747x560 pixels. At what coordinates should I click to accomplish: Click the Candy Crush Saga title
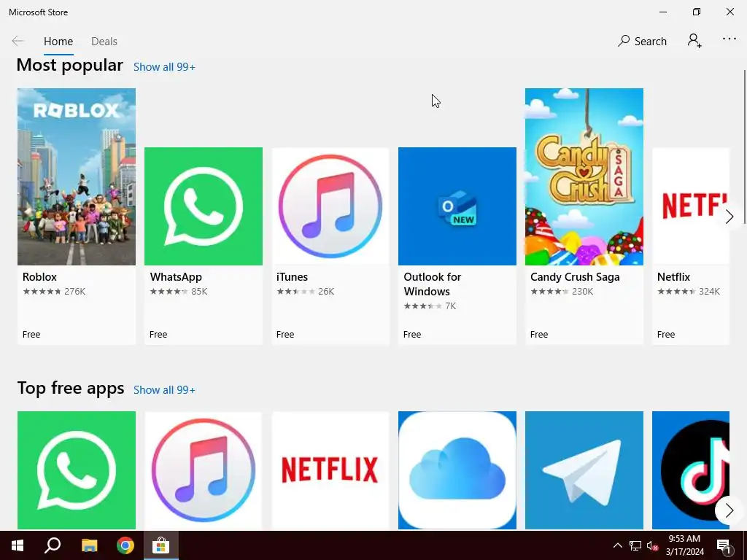point(575,276)
